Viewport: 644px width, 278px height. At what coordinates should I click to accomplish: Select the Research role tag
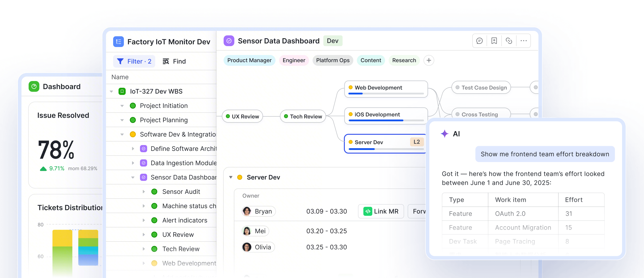[x=404, y=60]
